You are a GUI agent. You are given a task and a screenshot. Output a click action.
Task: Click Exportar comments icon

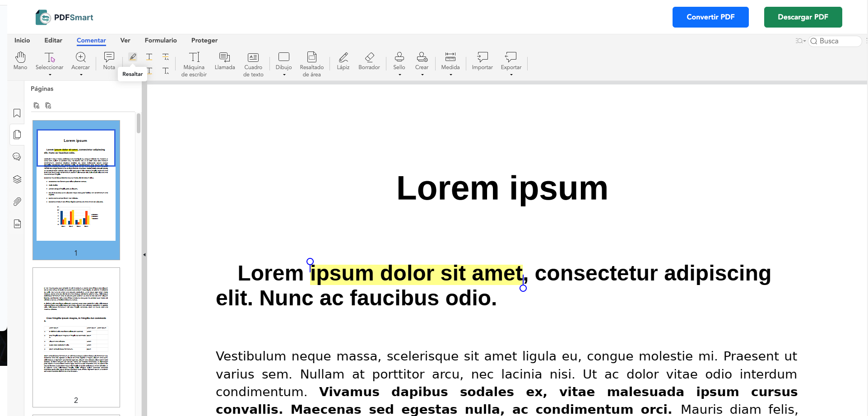(511, 61)
